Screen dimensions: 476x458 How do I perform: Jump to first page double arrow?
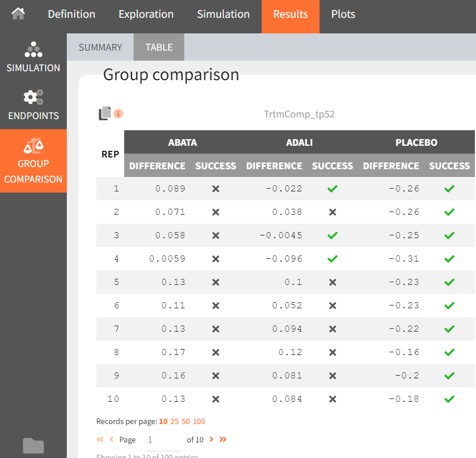[x=100, y=440]
